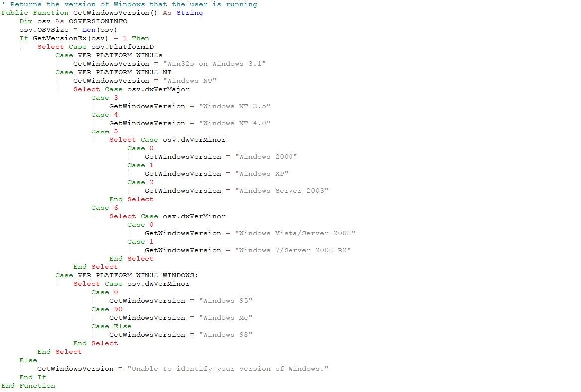Click the GetVersionEx(osv) call
The image size is (581, 392).
pyautogui.click(x=70, y=38)
